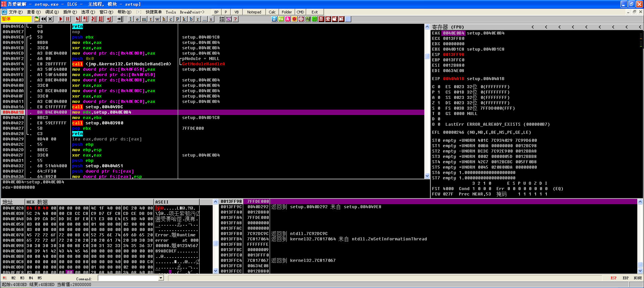Open the BreakPoint-> dropdown menu
This screenshot has width=644, height=288.
(x=192, y=12)
